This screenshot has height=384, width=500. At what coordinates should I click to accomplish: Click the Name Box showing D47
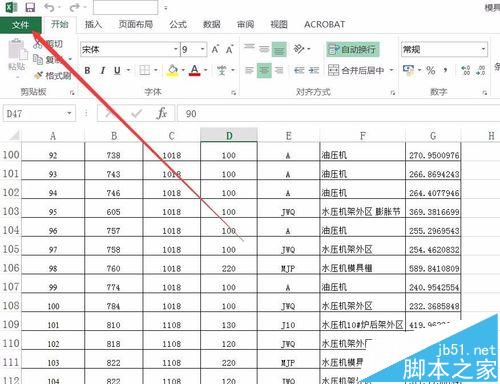[x=39, y=114]
